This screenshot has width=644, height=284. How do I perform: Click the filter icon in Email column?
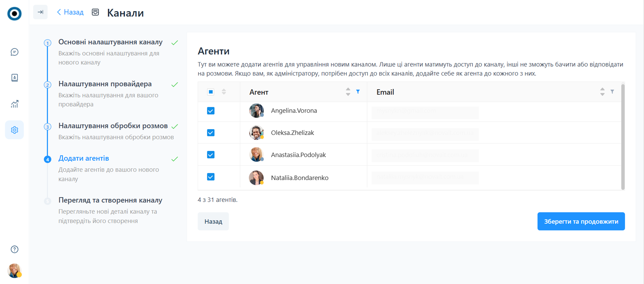click(x=612, y=92)
